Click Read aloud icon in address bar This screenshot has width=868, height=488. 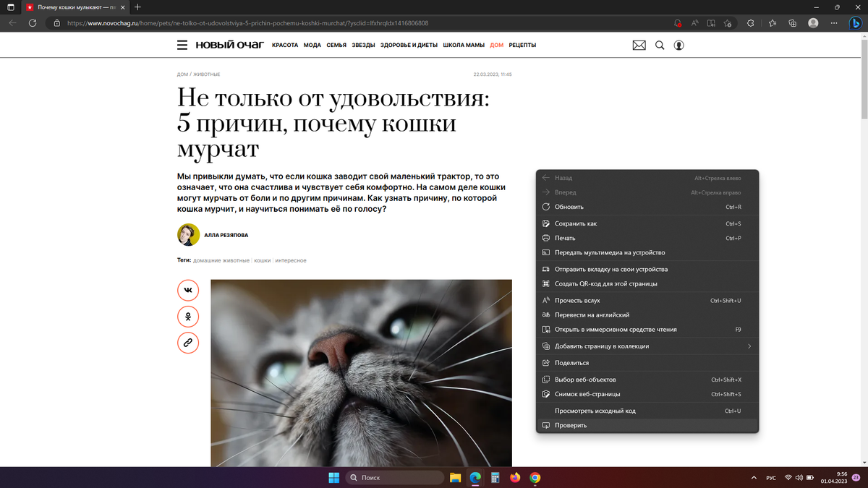pos(695,23)
